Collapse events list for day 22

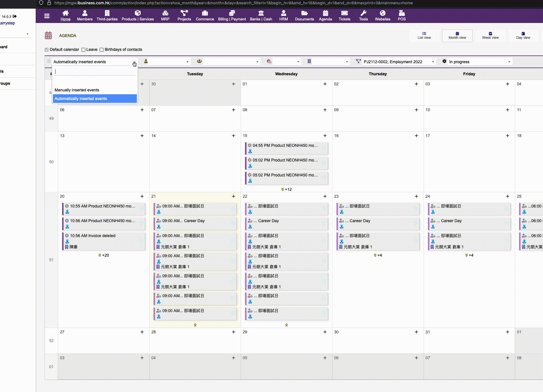pos(286,325)
